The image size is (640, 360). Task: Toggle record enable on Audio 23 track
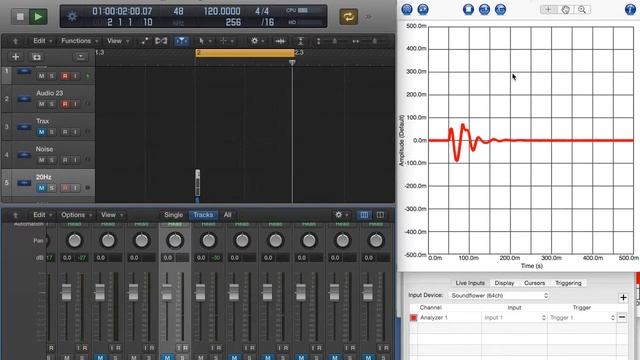[x=65, y=104]
